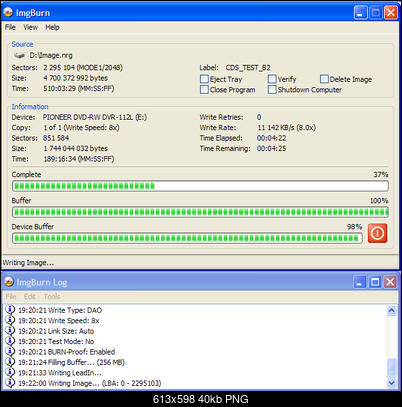Image resolution: width=402 pixels, height=407 pixels.
Task: Enable the Eject Tray checkbox
Action: [204, 79]
